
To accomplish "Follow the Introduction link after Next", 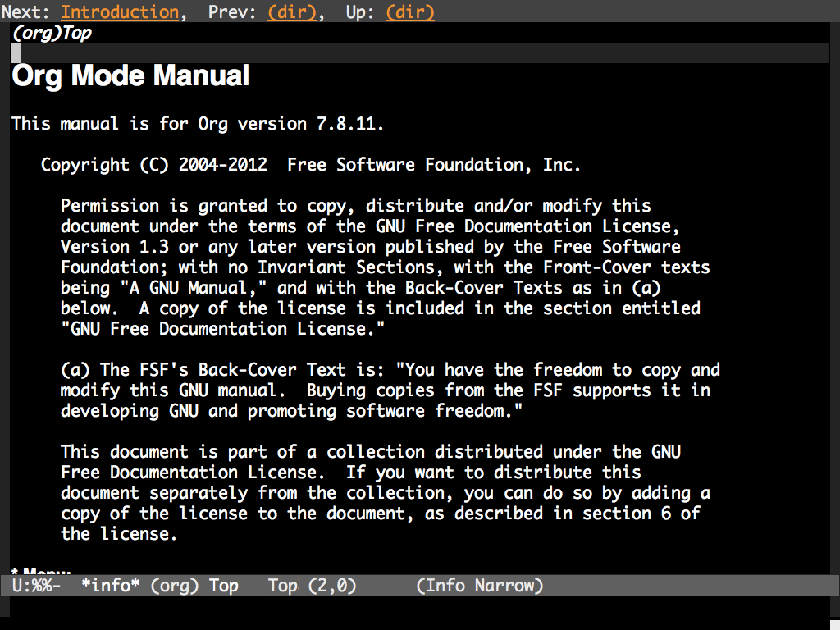I will [120, 12].
